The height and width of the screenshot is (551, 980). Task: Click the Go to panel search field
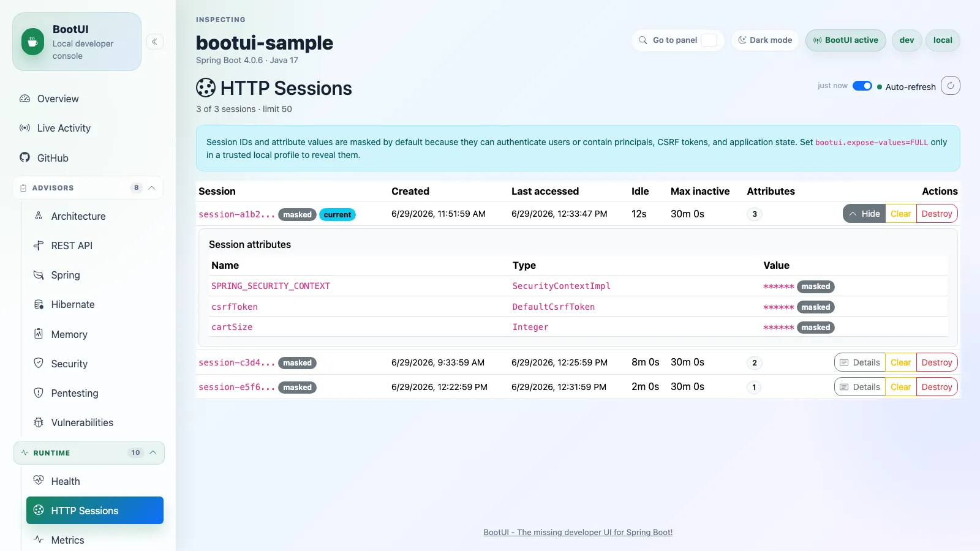(x=678, y=40)
